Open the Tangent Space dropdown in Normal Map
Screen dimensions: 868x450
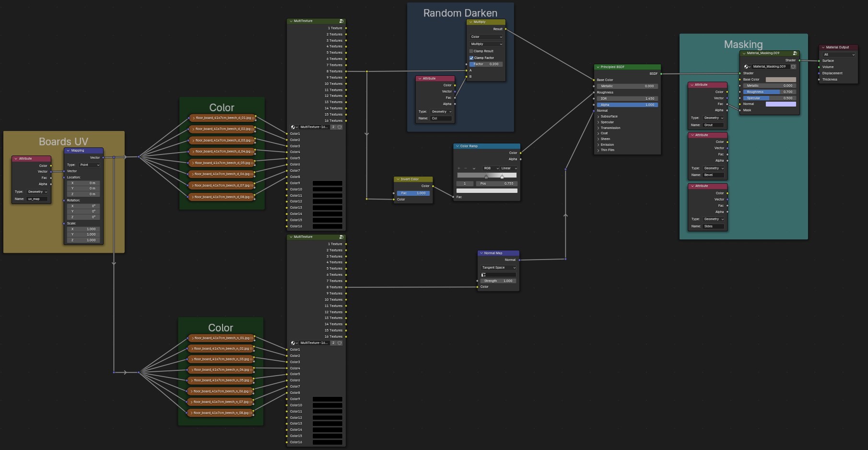pyautogui.click(x=498, y=268)
